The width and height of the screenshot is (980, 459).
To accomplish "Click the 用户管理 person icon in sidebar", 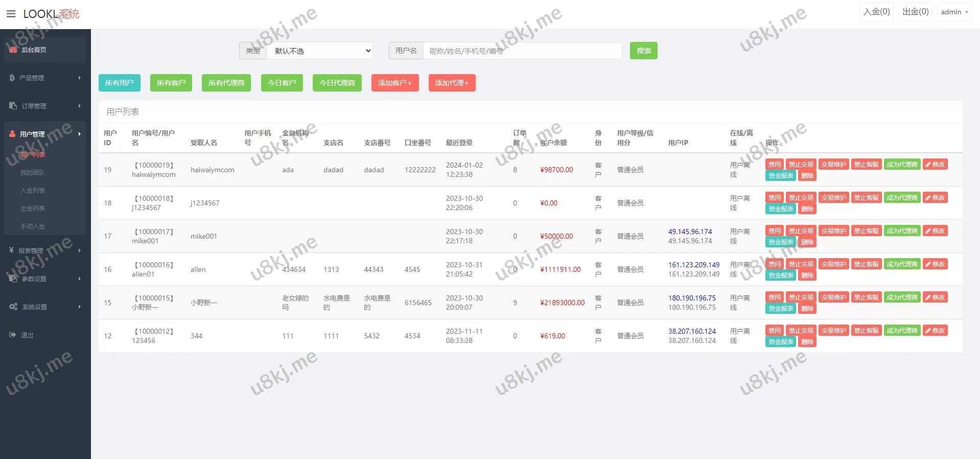I will pyautogui.click(x=12, y=134).
